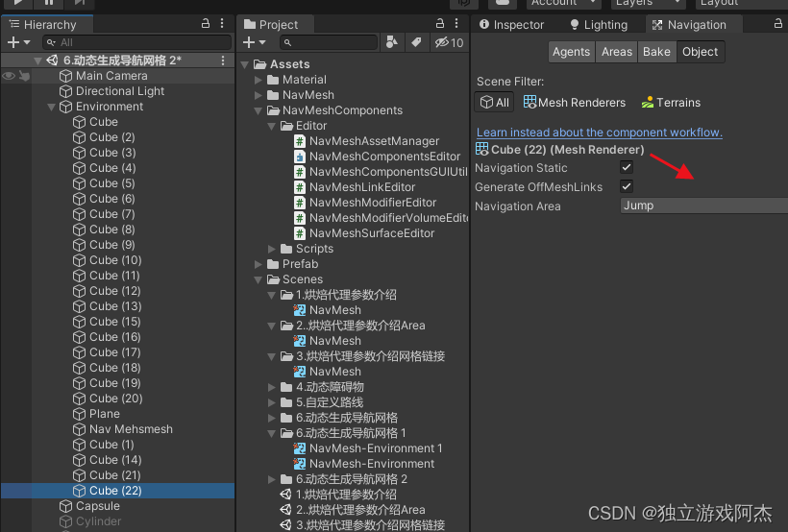Screen dimensions: 788x532
Task: Open the Areas tab in Navigation
Action: coord(617,52)
